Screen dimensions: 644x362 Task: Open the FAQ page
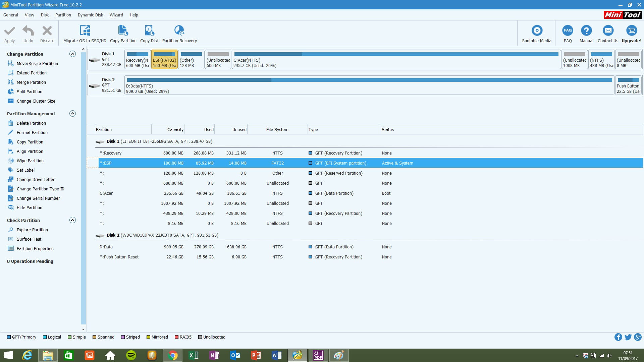click(568, 34)
